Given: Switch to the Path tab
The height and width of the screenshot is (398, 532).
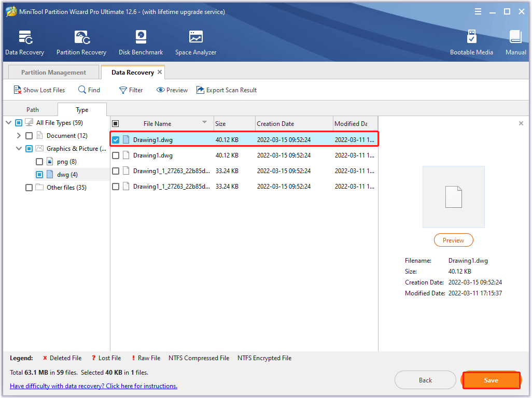Looking at the screenshot, I should pos(32,109).
